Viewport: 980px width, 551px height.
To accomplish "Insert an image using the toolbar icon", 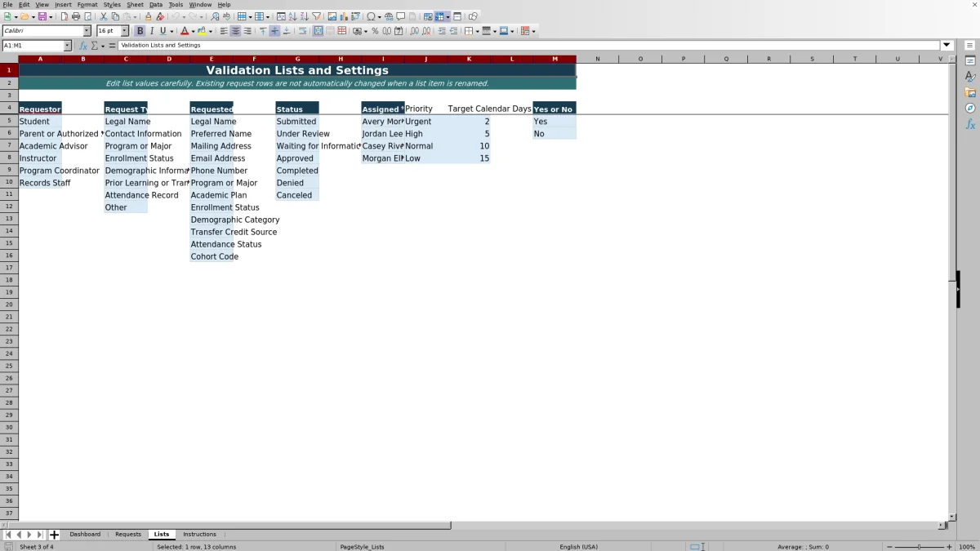I will pyautogui.click(x=332, y=16).
